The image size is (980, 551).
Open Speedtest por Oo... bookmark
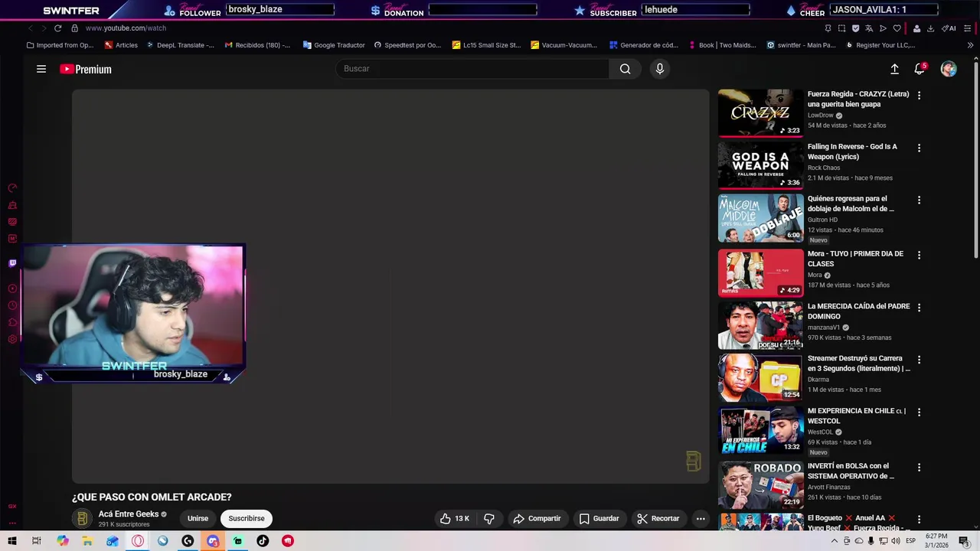click(407, 45)
